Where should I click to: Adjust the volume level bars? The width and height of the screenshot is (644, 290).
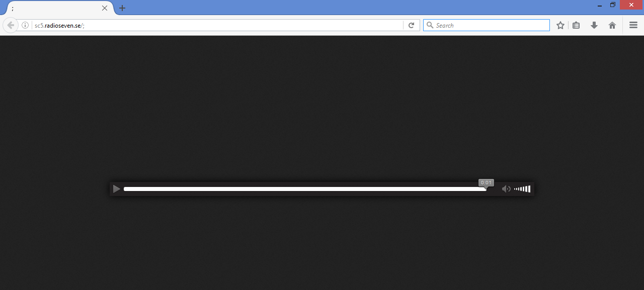coord(522,189)
